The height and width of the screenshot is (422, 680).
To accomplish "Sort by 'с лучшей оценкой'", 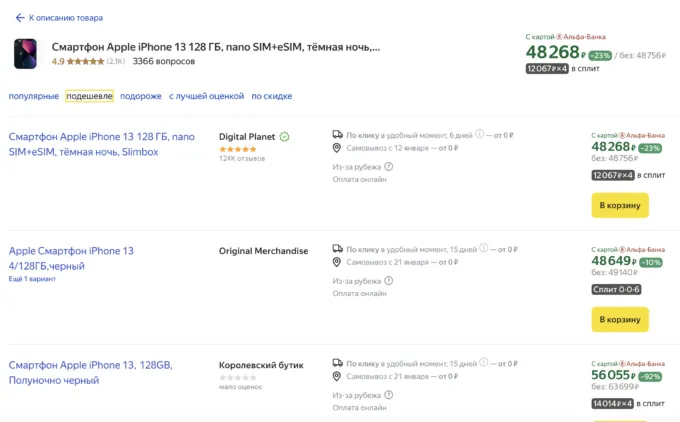I will (x=206, y=96).
